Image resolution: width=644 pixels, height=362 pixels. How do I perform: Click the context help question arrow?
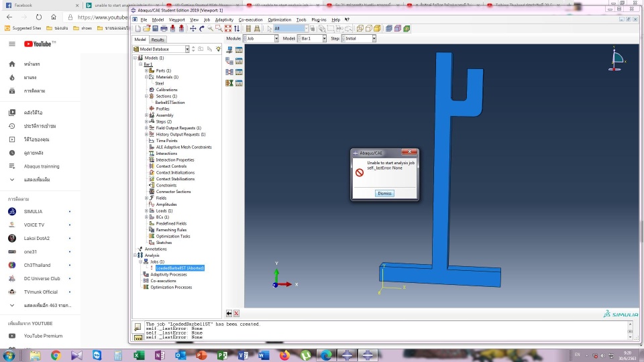pyautogui.click(x=347, y=19)
